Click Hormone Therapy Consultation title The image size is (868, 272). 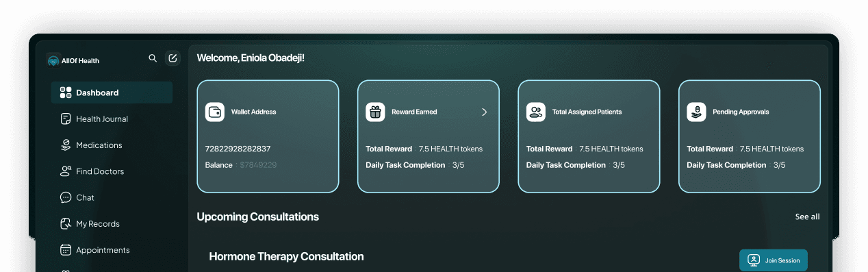click(x=286, y=256)
